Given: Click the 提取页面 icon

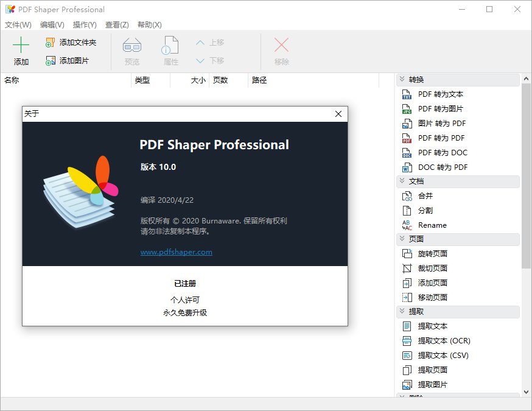Looking at the screenshot, I should (x=407, y=370).
